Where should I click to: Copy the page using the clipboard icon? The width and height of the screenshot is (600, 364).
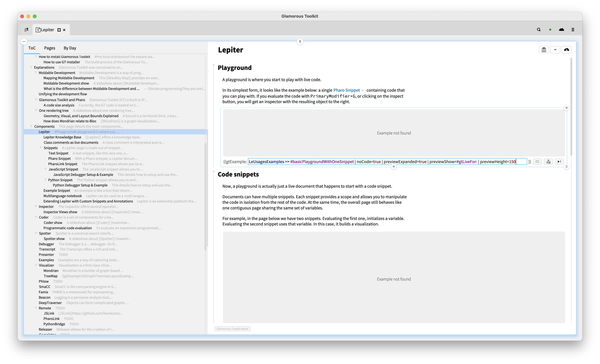[x=544, y=49]
